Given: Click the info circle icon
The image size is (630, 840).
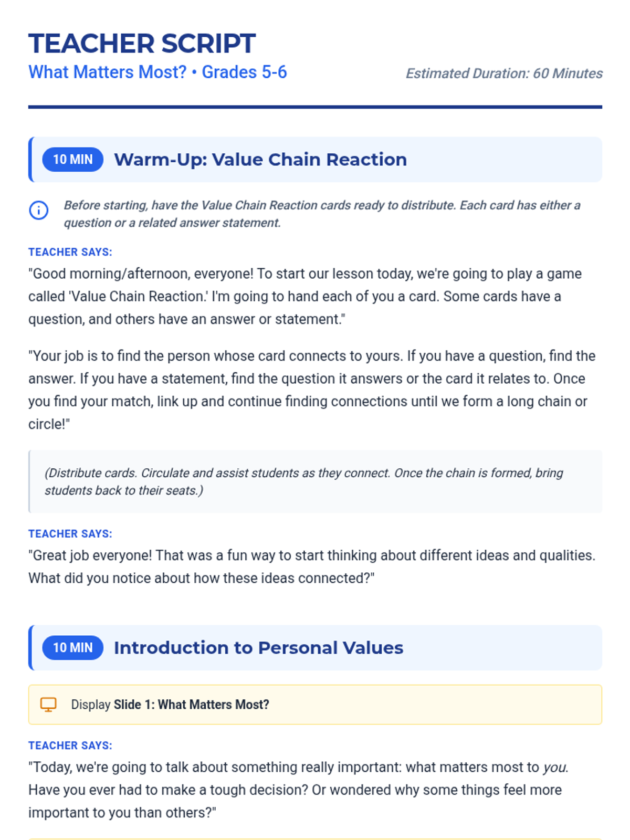Looking at the screenshot, I should pyautogui.click(x=38, y=211).
